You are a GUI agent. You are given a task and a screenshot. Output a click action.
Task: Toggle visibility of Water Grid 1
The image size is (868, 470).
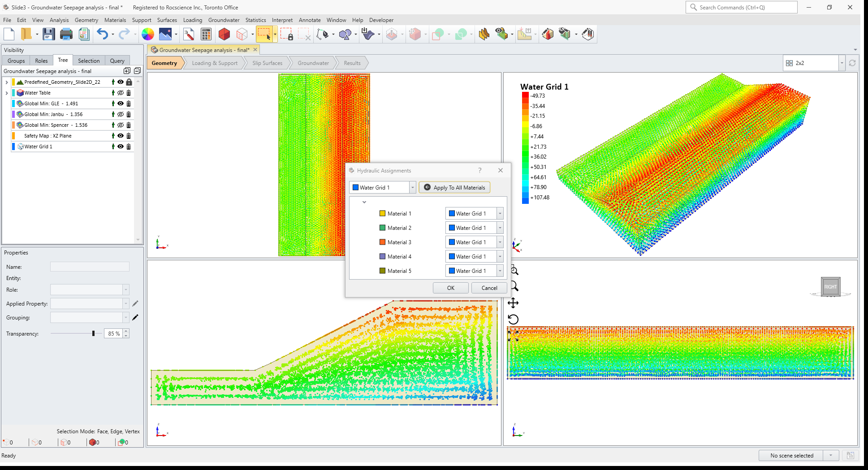click(120, 147)
